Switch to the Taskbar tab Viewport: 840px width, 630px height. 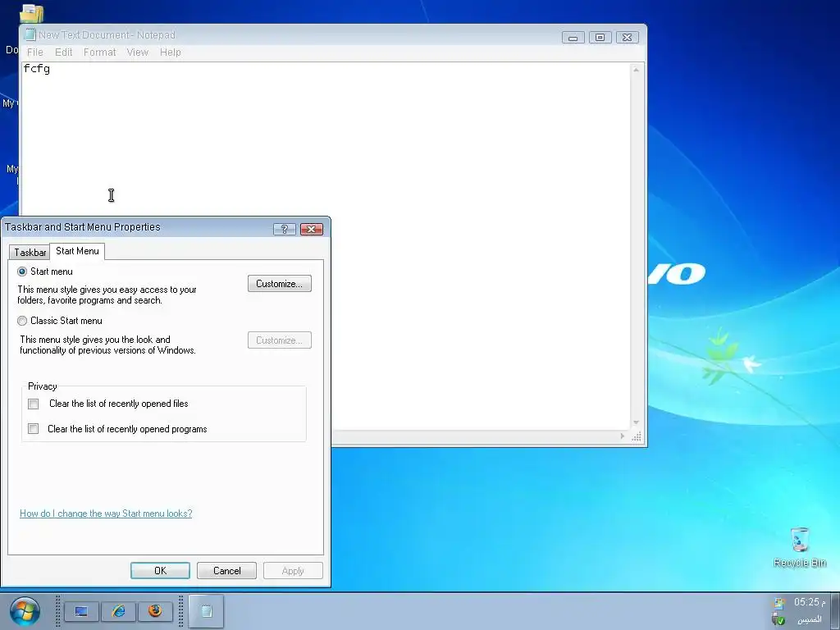pyautogui.click(x=30, y=253)
